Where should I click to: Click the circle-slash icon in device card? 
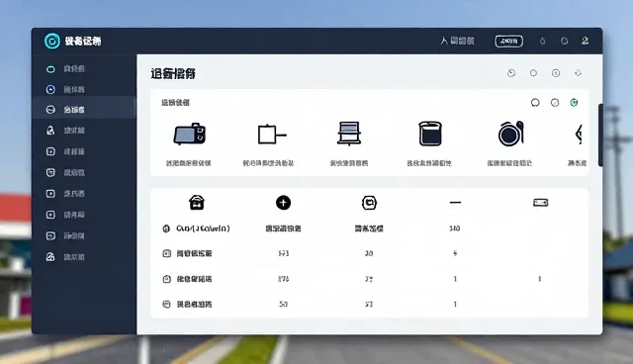[x=555, y=103]
